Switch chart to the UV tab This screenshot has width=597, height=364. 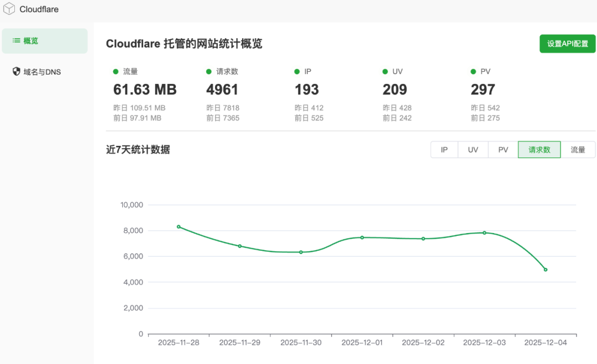point(473,150)
